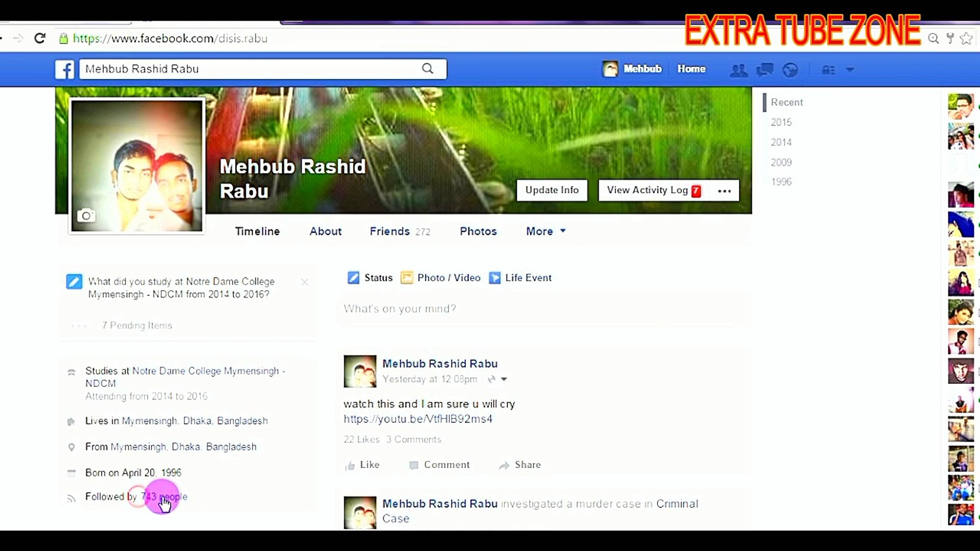
Task: Open Photo/Video post option
Action: pyautogui.click(x=407, y=278)
